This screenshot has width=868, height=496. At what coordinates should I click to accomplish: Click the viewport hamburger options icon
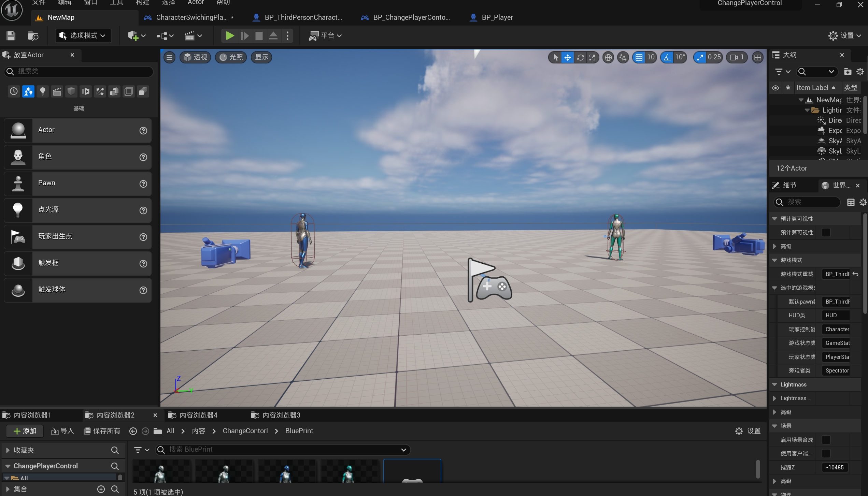169,57
